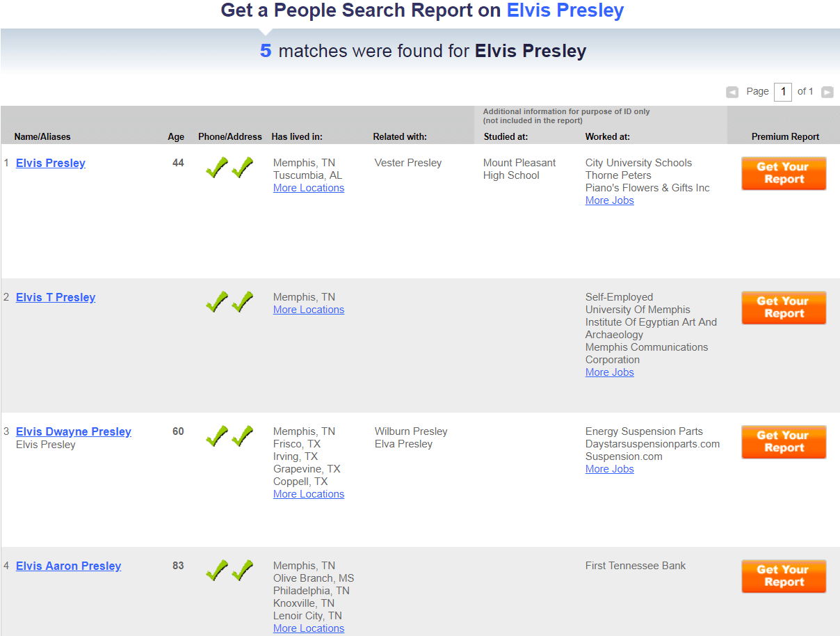Click the phone checkmark for Elvis Presley
840x636 pixels.
click(x=216, y=167)
